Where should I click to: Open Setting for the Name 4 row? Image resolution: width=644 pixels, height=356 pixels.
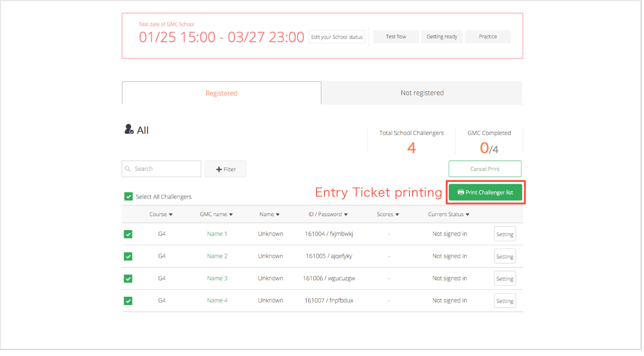pos(505,301)
